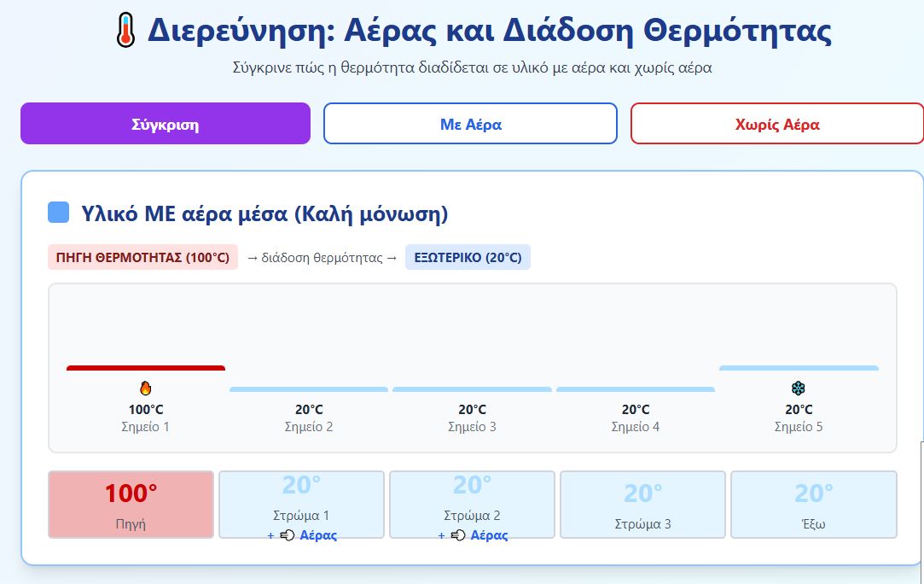The image size is (924, 584).
Task: Click the snowflake icon at Σημείο 5
Action: [799, 388]
